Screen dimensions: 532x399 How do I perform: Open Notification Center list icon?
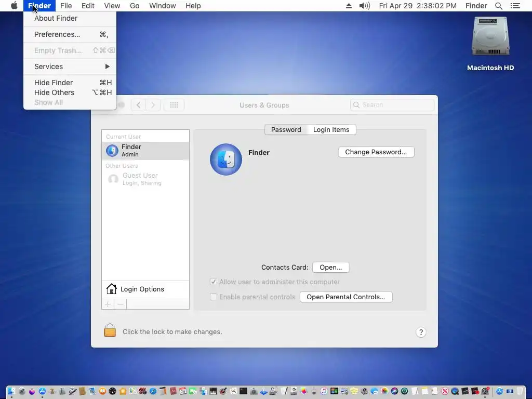[x=515, y=6]
